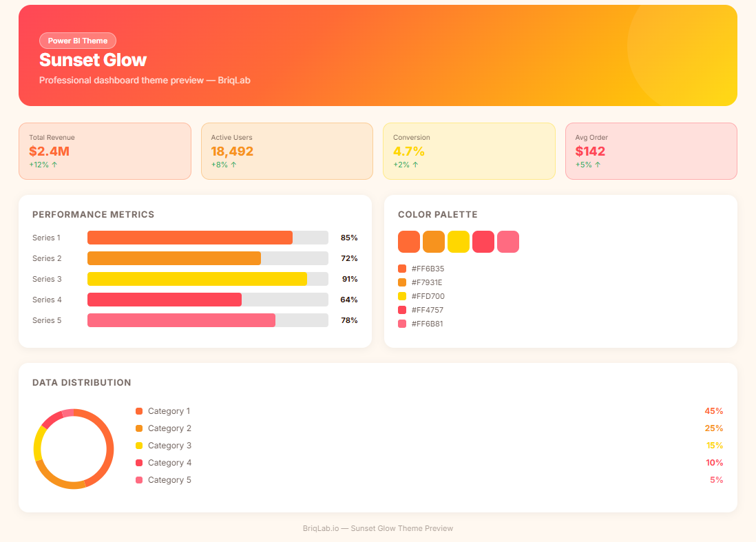
Task: Click the #FF6B35 color code entry
Action: click(427, 269)
